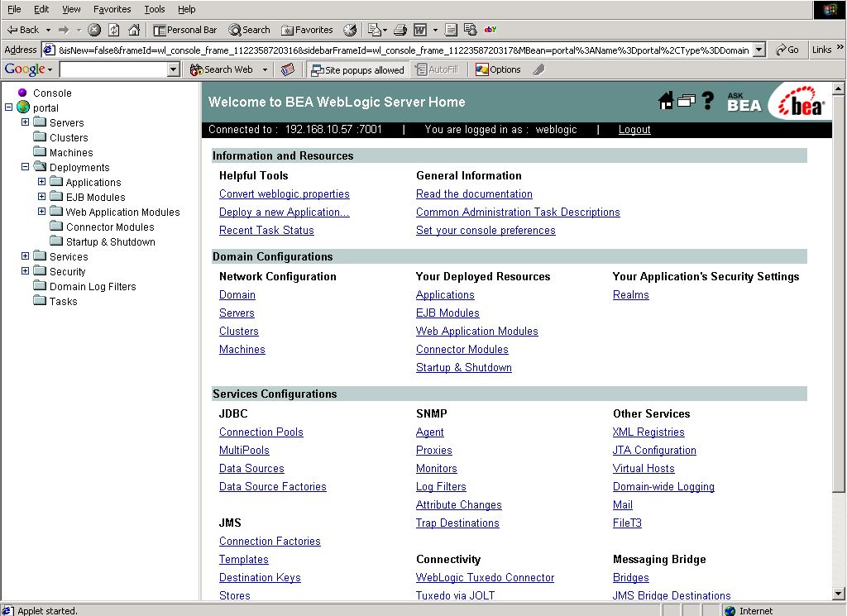Screen dimensions: 847x616
Task: Click the WebLogic console Home icon
Action: (666, 100)
